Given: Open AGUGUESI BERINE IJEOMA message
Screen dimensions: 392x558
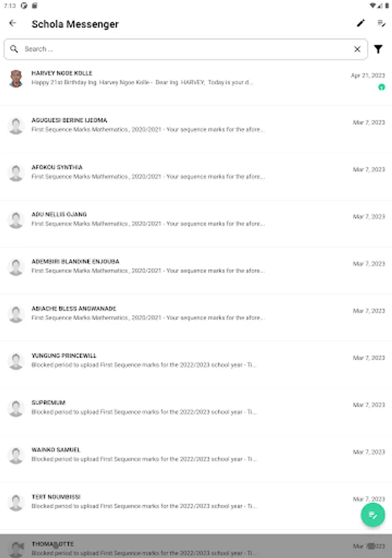Looking at the screenshot, I should pyautogui.click(x=196, y=130).
